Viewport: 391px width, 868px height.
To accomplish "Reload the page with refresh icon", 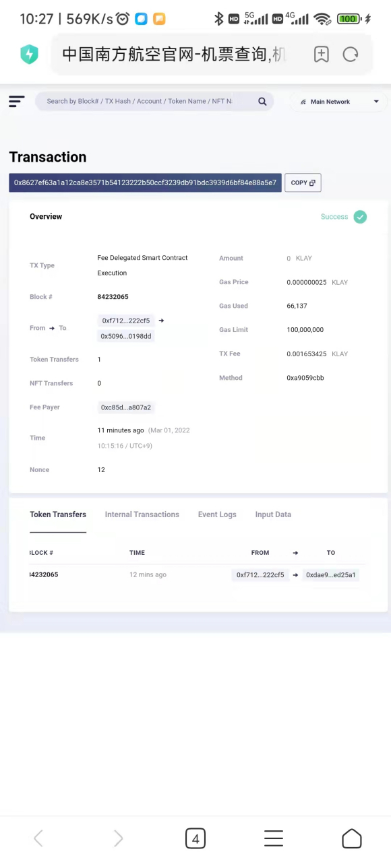I will (351, 55).
